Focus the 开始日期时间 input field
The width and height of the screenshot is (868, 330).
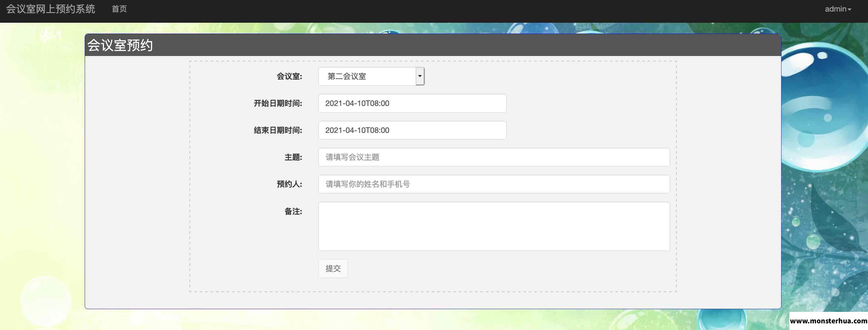412,103
